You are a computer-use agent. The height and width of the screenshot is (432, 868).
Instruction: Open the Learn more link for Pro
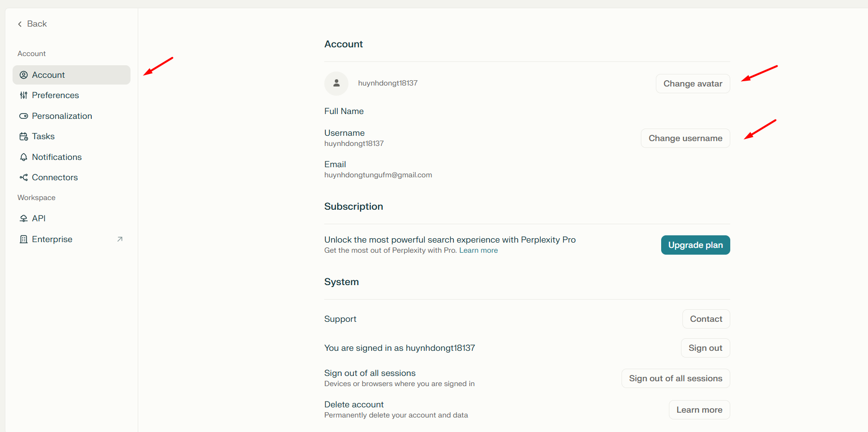[478, 250]
